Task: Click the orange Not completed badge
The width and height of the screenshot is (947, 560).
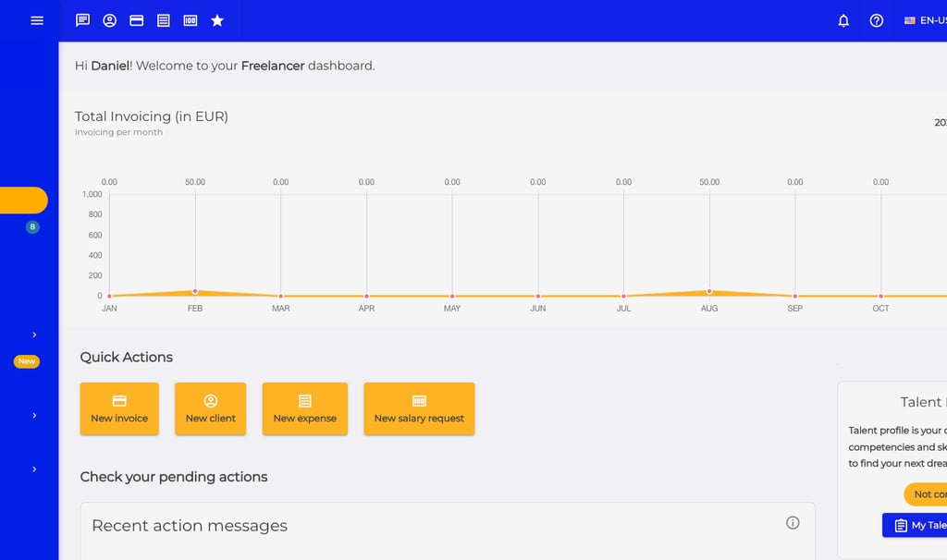Action: click(x=925, y=494)
